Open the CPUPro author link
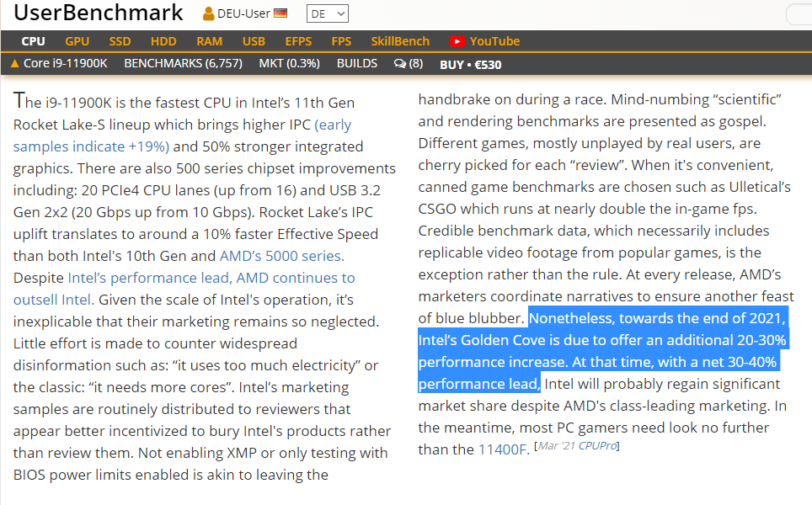The height and width of the screenshot is (505, 812). click(597, 445)
